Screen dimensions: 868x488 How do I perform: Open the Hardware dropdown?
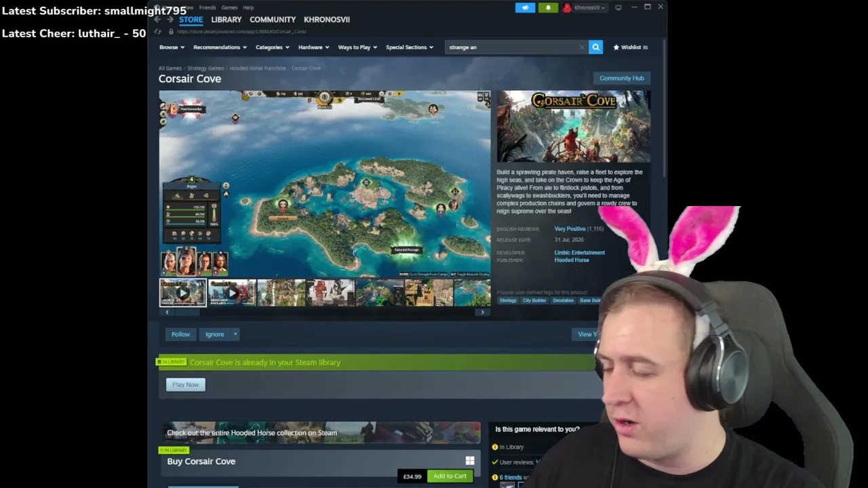pyautogui.click(x=314, y=47)
